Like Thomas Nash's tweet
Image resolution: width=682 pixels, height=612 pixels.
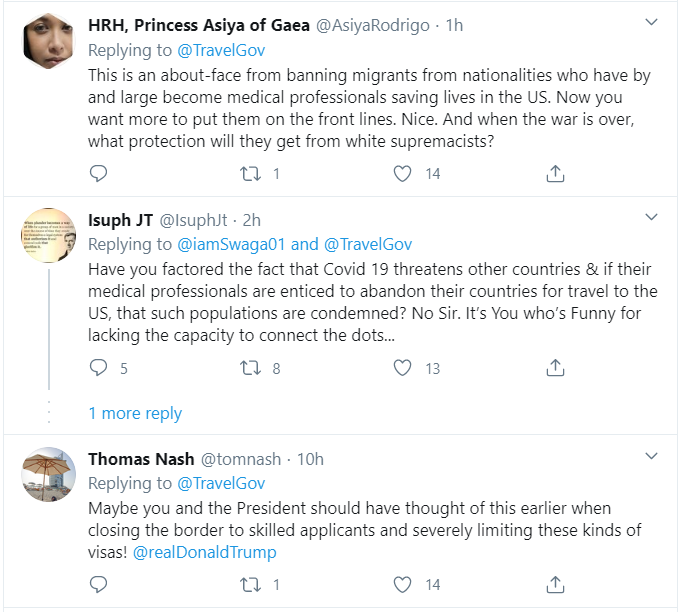402,585
